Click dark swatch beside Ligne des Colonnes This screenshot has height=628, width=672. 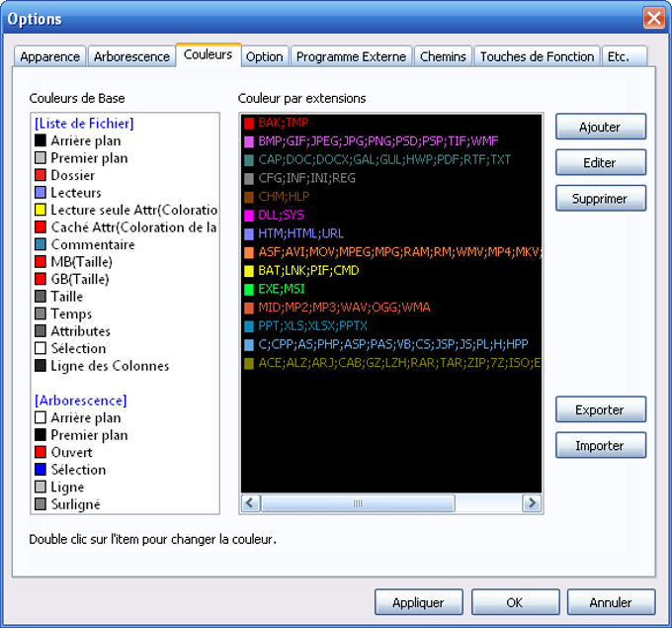pyautogui.click(x=41, y=366)
